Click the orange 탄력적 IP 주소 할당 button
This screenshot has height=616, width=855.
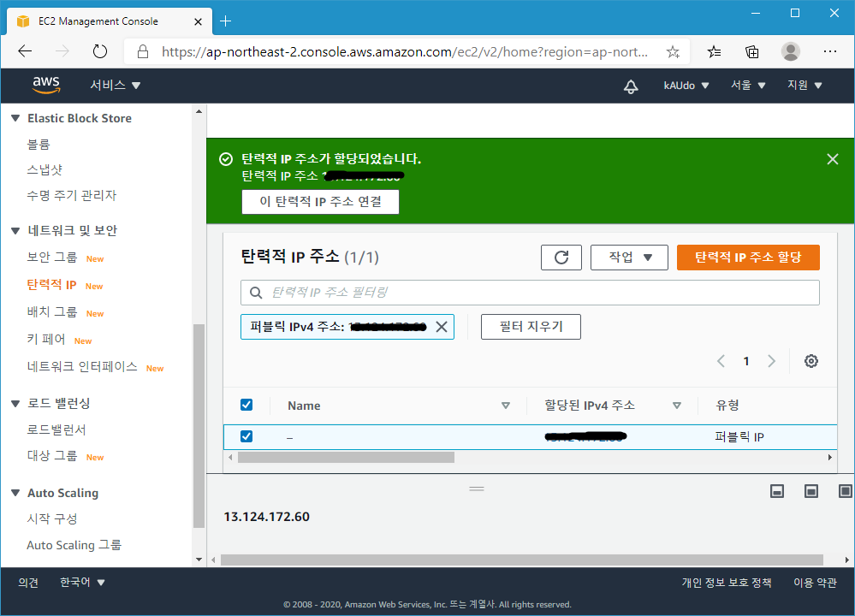(x=748, y=258)
